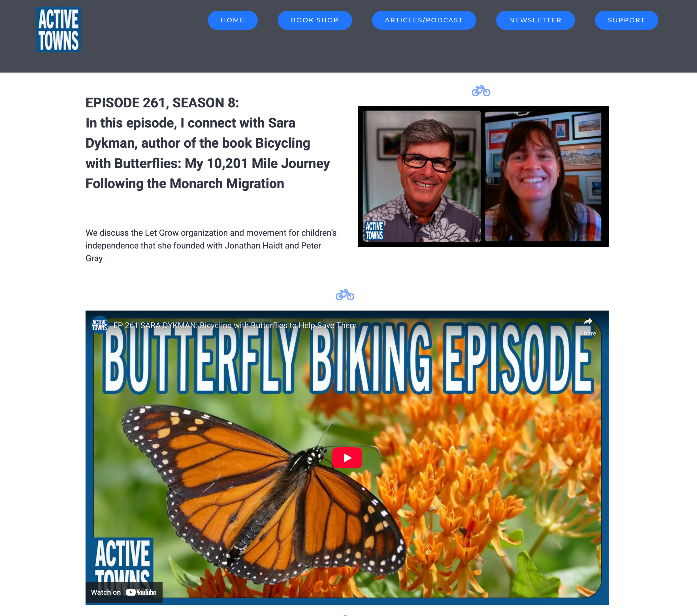
Task: Click the YouTube logo in video corner
Action: click(x=141, y=592)
